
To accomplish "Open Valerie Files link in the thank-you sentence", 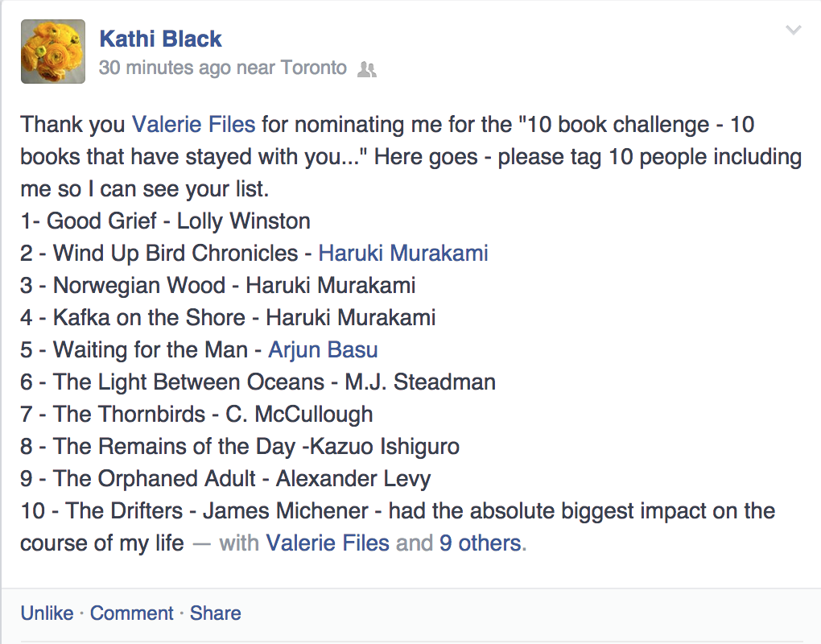I will (x=193, y=125).
